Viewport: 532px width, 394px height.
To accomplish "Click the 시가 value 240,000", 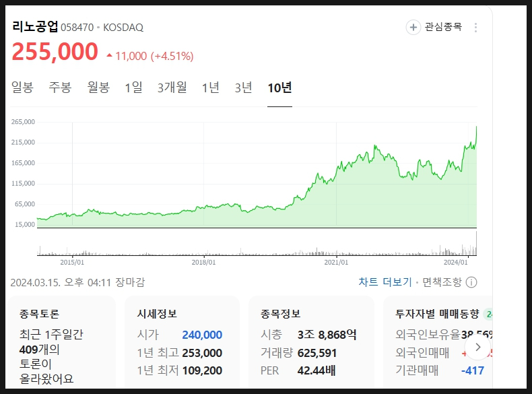I will (202, 335).
